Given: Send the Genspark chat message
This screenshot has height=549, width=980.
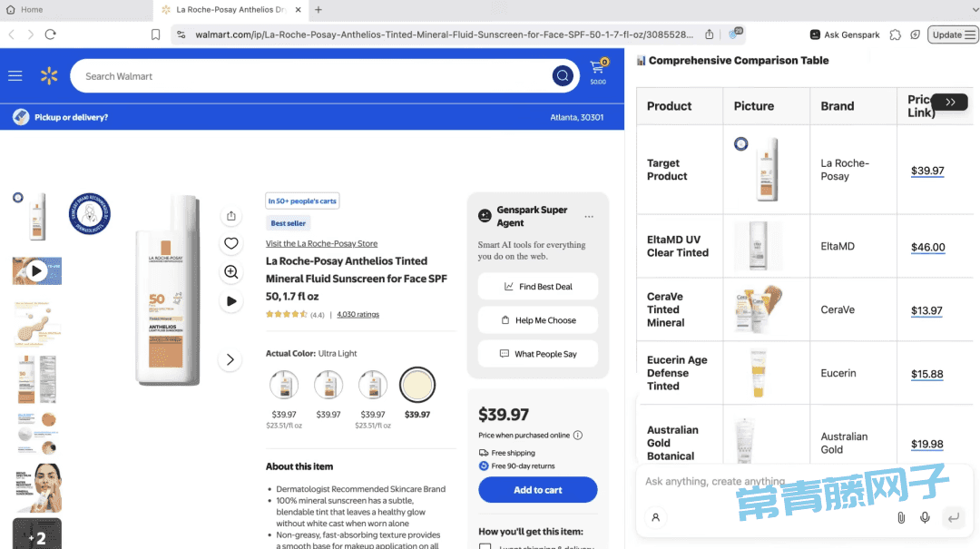Looking at the screenshot, I should coord(953,518).
